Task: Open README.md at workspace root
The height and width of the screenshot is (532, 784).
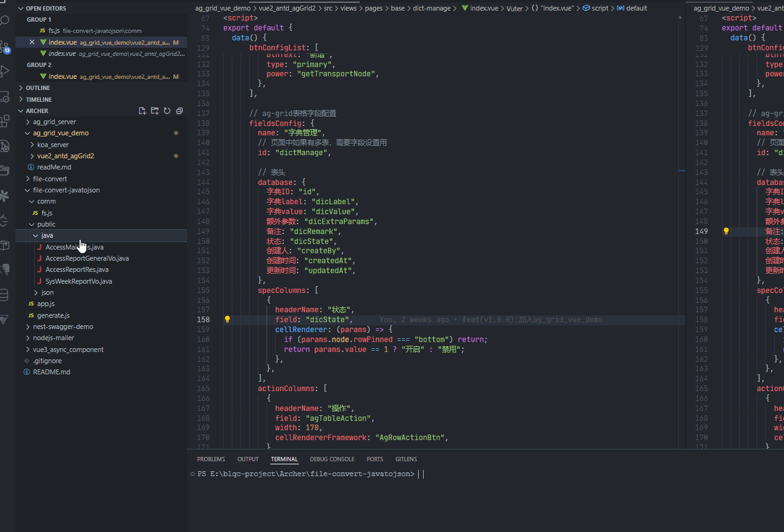Action: (101, 372)
